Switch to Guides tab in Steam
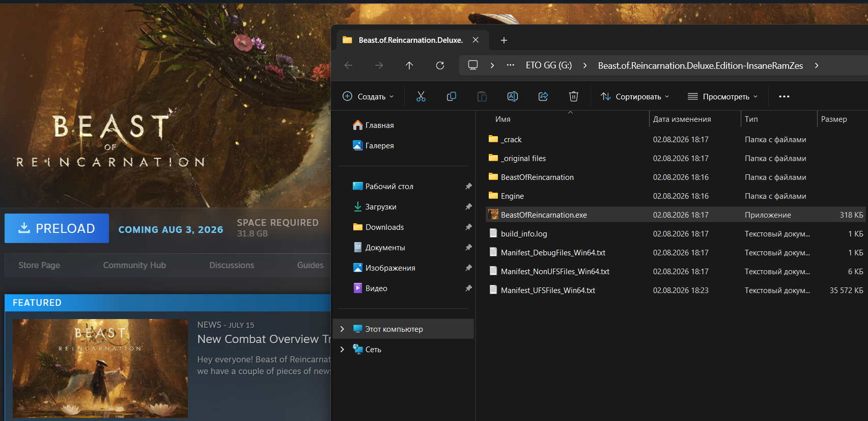This screenshot has width=868, height=421. (311, 265)
